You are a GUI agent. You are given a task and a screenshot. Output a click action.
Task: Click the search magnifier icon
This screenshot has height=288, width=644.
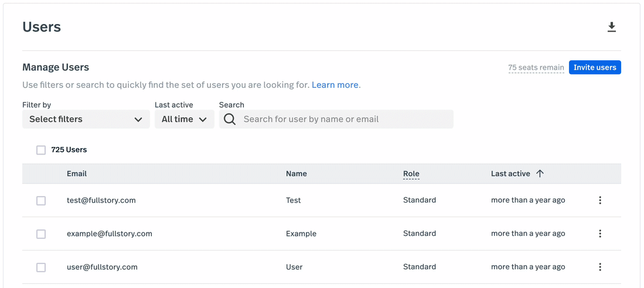point(230,119)
